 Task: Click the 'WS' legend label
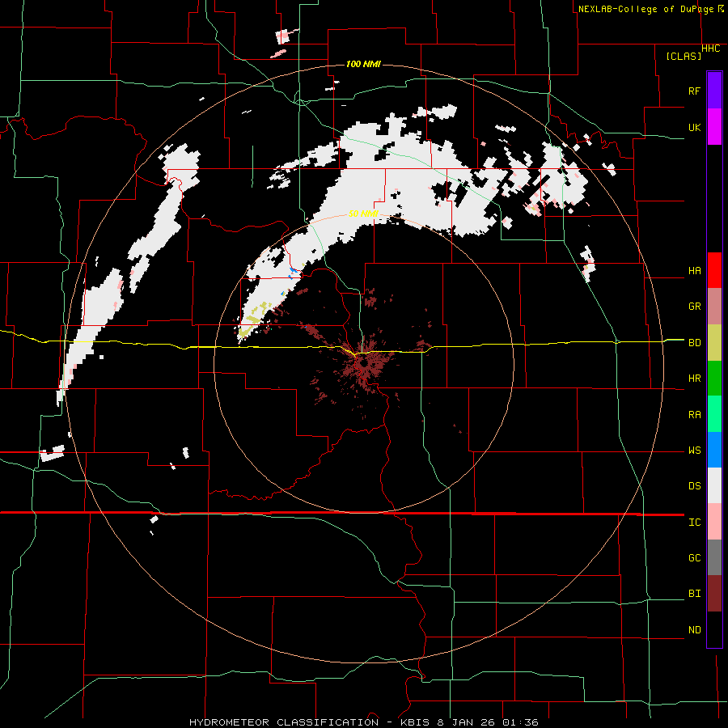(x=695, y=451)
